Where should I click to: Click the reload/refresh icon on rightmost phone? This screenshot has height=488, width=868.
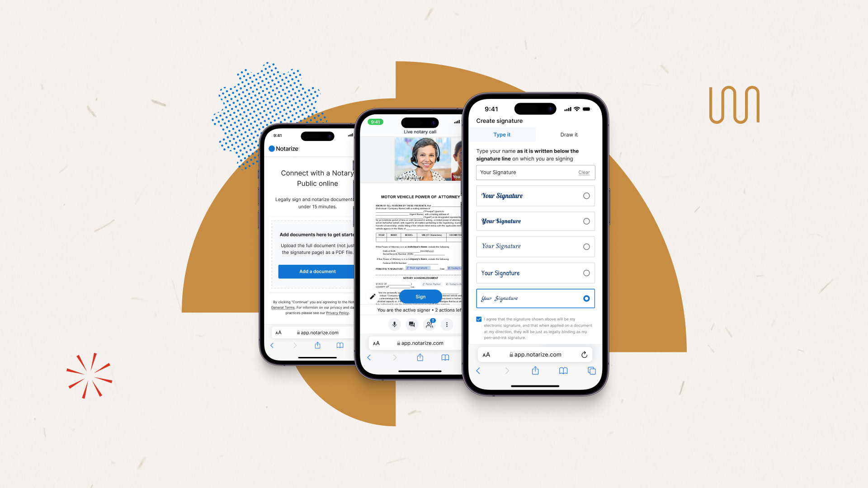(584, 354)
